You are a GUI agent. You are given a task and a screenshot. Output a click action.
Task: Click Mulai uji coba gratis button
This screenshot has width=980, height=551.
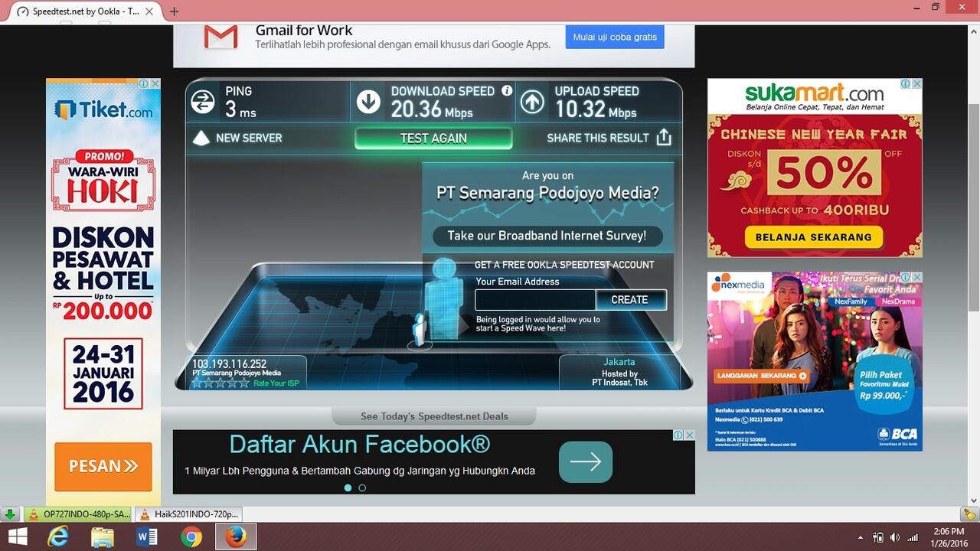pyautogui.click(x=615, y=37)
